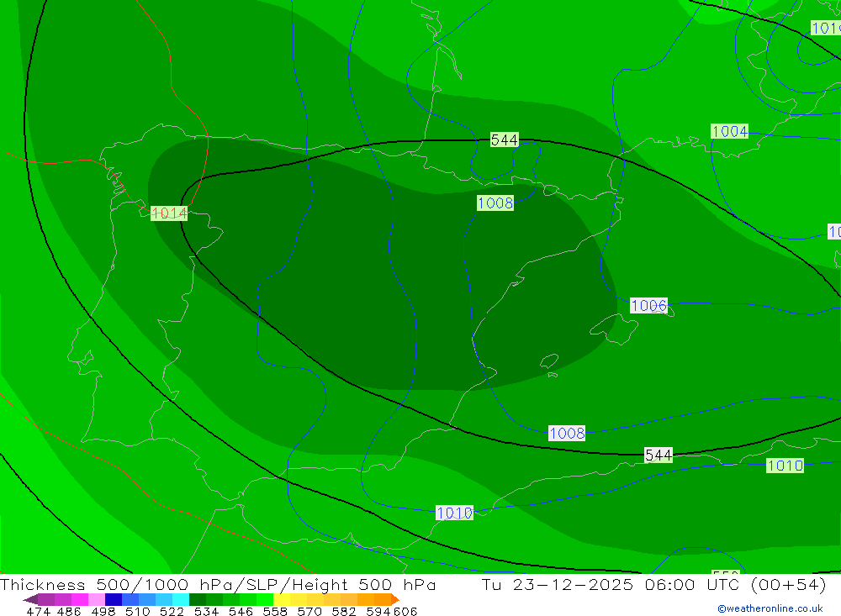The width and height of the screenshot is (841, 616).
Task: Click the chart title 'Thickness 500/1000 hPa/SLP/Height 500 hPa'
Action: (218, 584)
